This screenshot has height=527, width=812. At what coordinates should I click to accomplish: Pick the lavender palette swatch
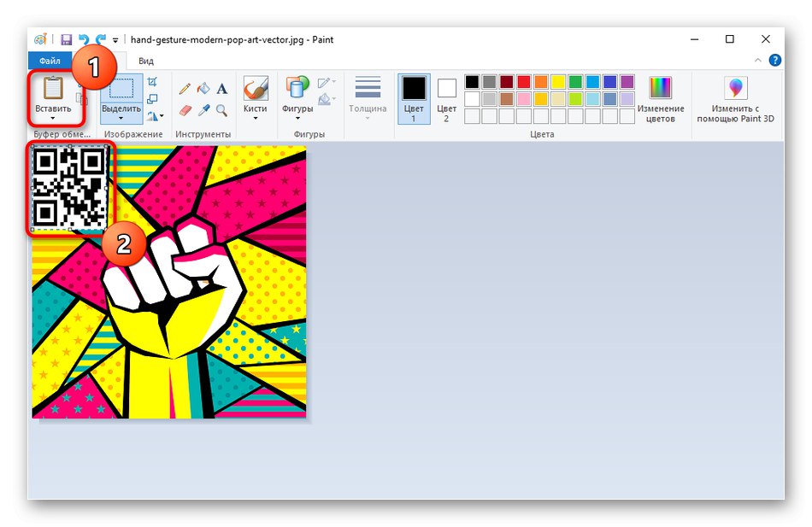[627, 99]
